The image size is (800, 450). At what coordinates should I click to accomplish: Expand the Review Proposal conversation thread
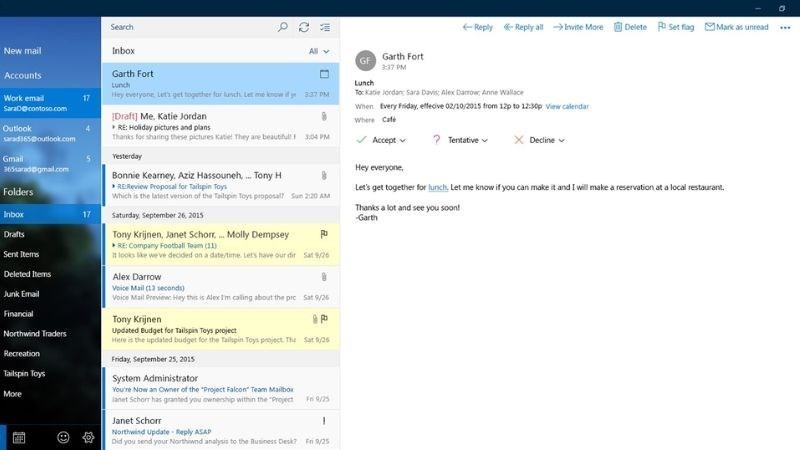(x=114, y=186)
